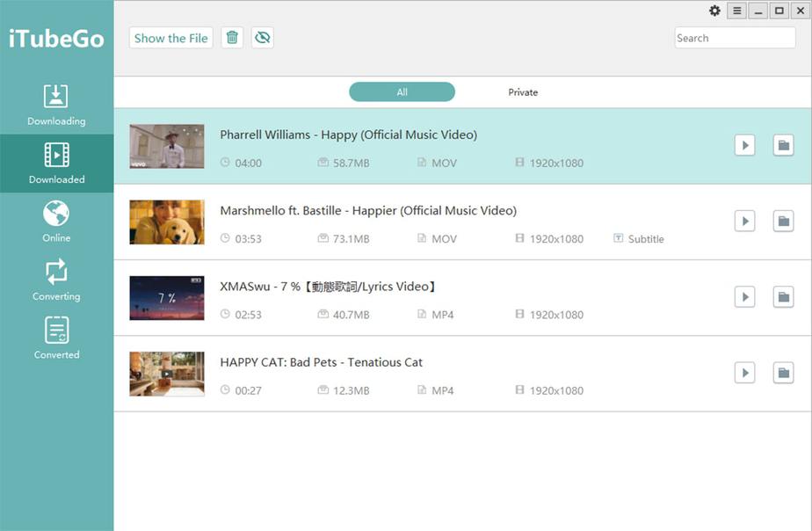Open folder for Pharrell Williams Happy video
Viewport: 812px width, 531px height.
click(x=784, y=145)
